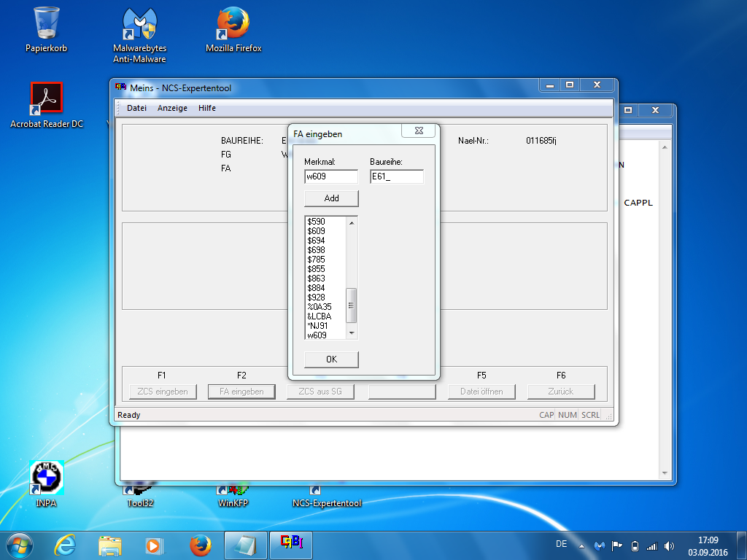
Task: Launch the INPA BMW desktop shortcut
Action: pyautogui.click(x=46, y=484)
